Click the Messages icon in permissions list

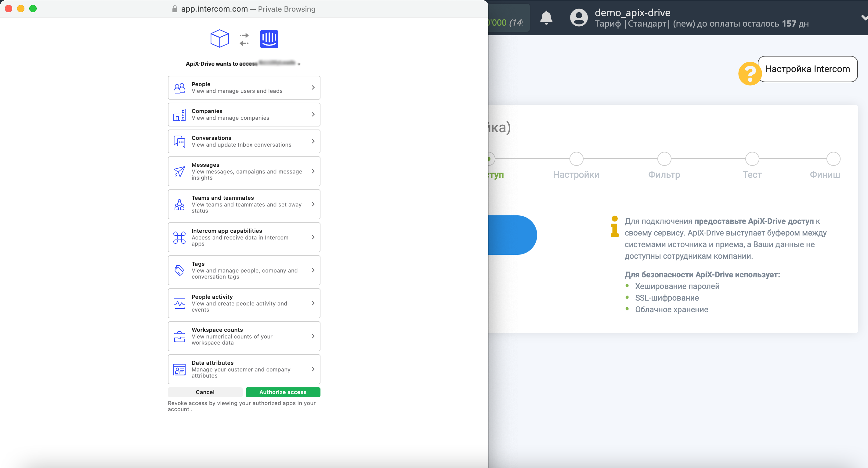[179, 171]
